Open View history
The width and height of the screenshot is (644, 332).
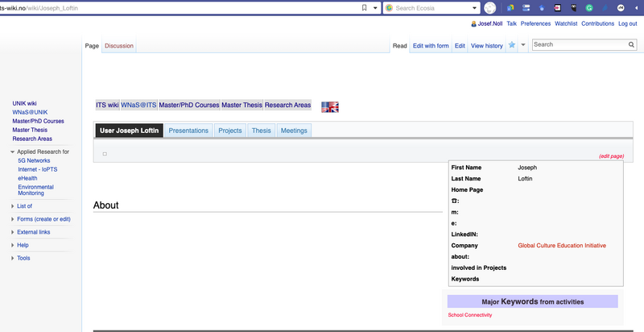click(x=487, y=46)
